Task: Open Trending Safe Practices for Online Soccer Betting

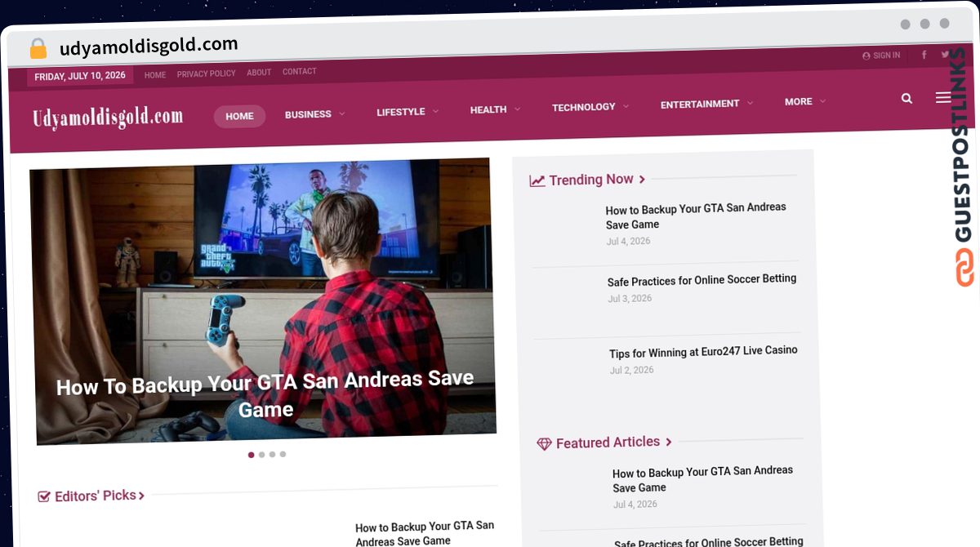Action: (x=702, y=280)
